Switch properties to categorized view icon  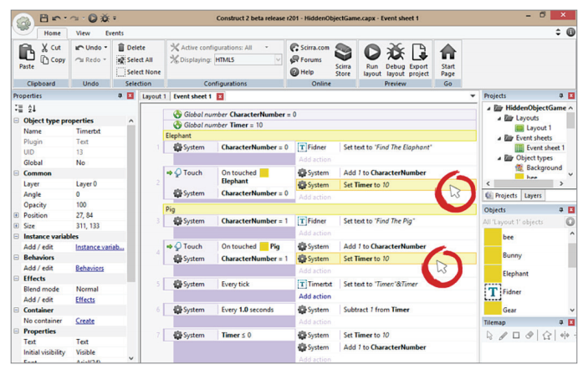(x=18, y=109)
